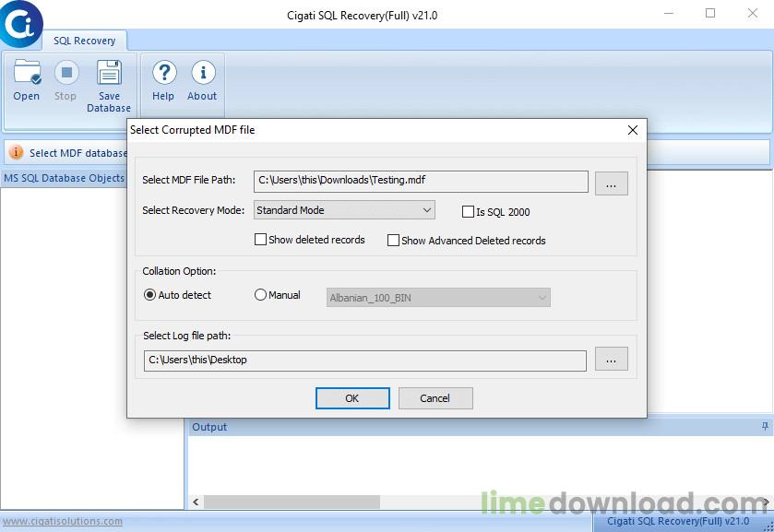The width and height of the screenshot is (774, 532).
Task: Switch to the SQL Recovery tab
Action: click(84, 41)
